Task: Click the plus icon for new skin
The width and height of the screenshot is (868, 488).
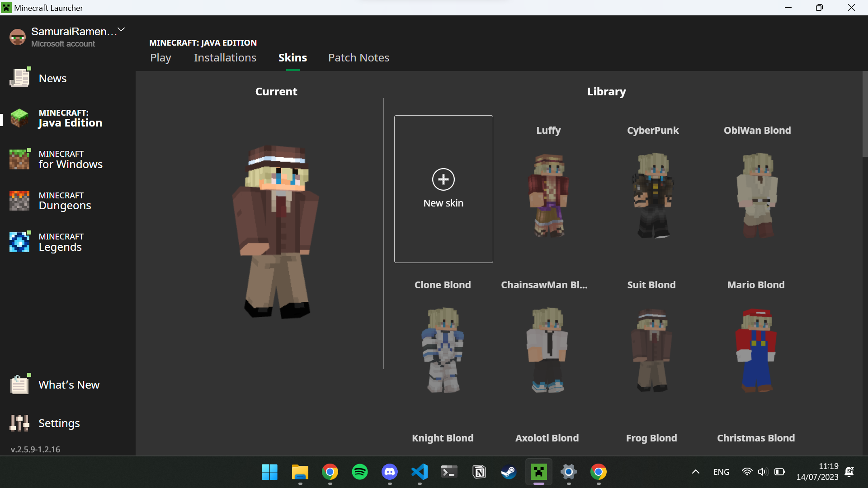Action: (x=443, y=179)
